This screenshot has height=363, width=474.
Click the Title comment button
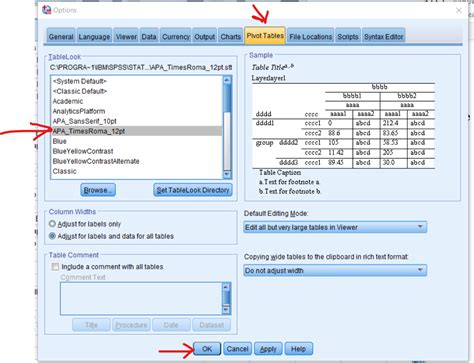coord(91,325)
